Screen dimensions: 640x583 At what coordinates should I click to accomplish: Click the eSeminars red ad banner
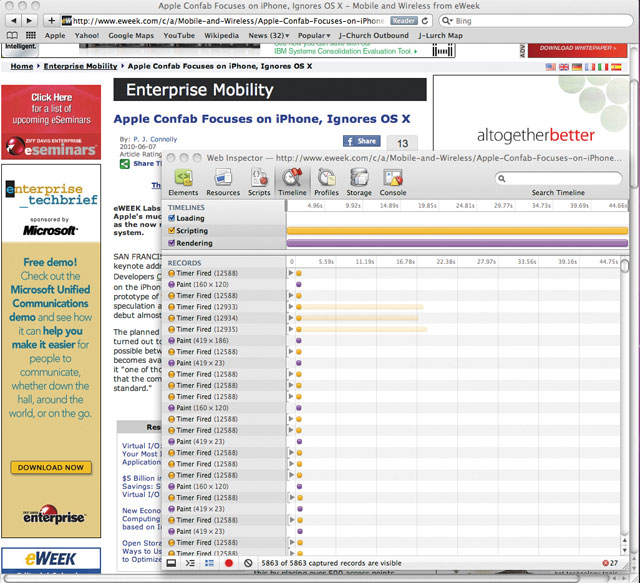click(51, 122)
